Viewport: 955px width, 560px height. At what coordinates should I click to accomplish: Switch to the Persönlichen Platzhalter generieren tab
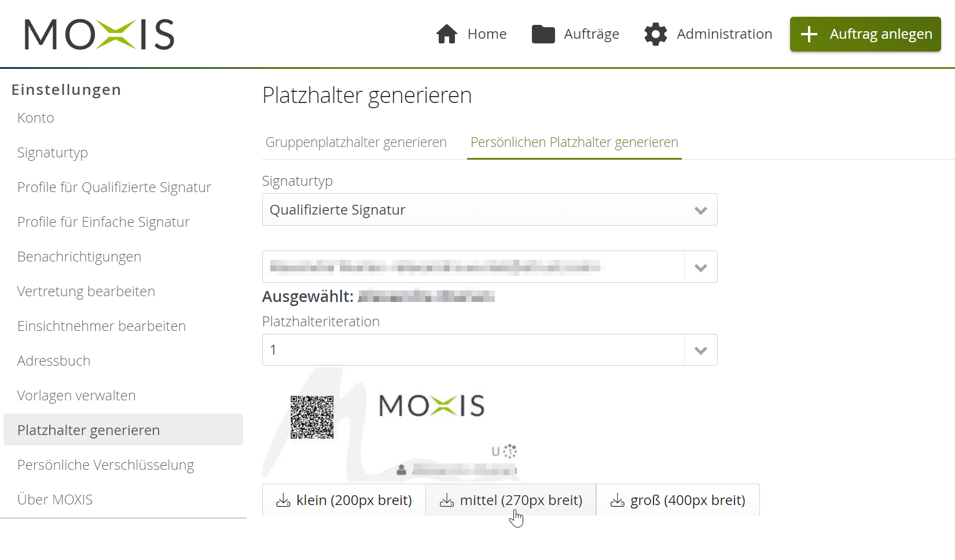[574, 142]
